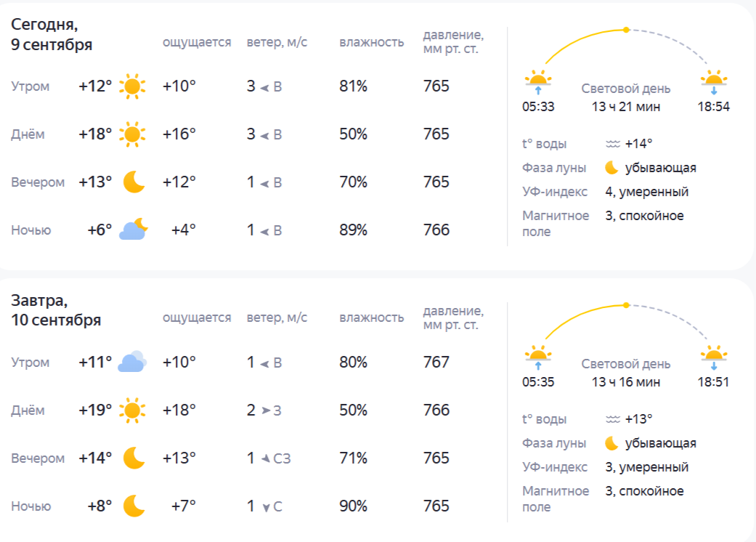The height and width of the screenshot is (542, 756).
Task: Click today's 'УФ-индекс' value 4, умеренный
Action: pyautogui.click(x=646, y=191)
